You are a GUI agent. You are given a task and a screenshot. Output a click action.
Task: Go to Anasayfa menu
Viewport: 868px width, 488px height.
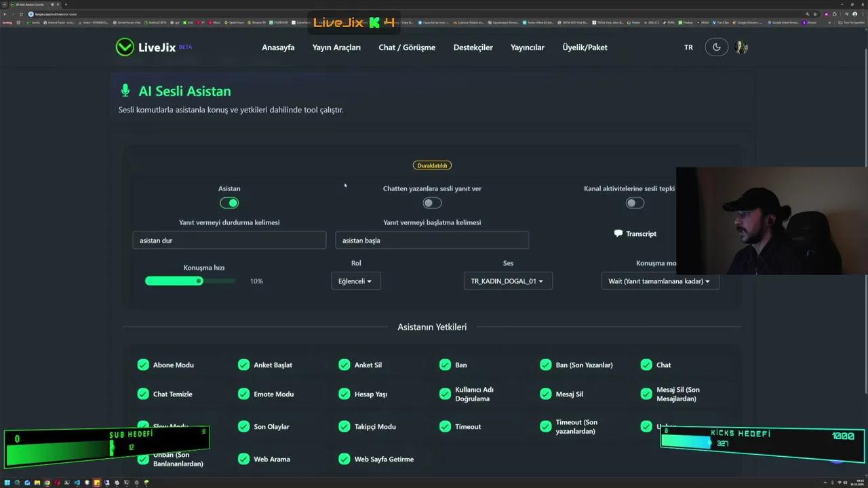click(x=278, y=47)
